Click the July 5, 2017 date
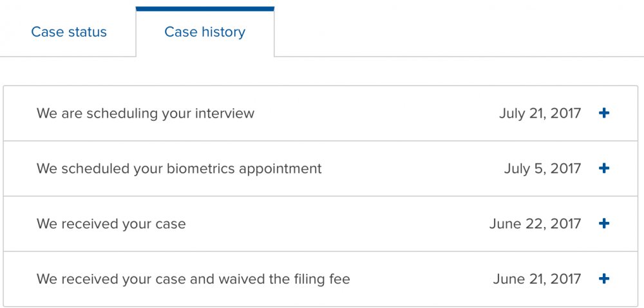Image resolution: width=644 pixels, height=308 pixels. coord(542,169)
